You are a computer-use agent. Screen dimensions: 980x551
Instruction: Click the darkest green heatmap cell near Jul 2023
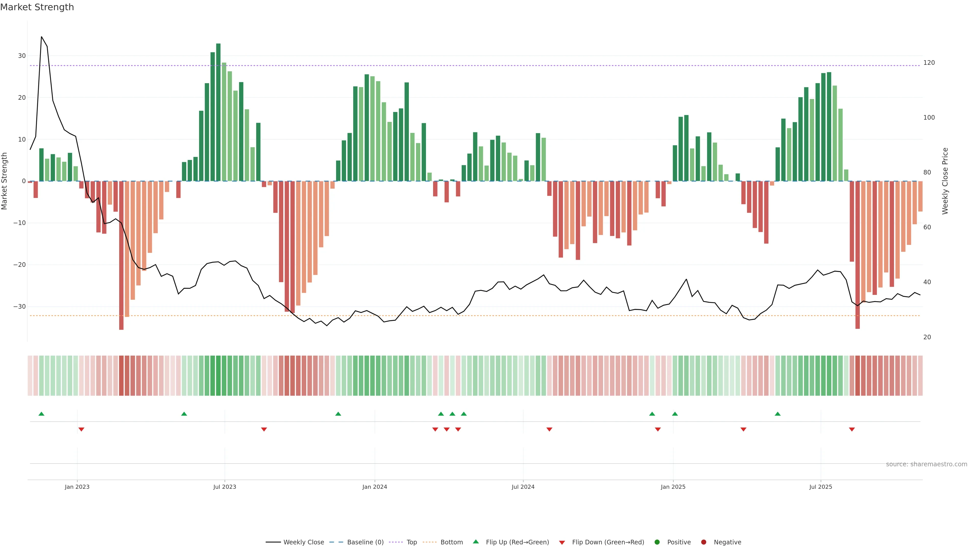tap(218, 376)
